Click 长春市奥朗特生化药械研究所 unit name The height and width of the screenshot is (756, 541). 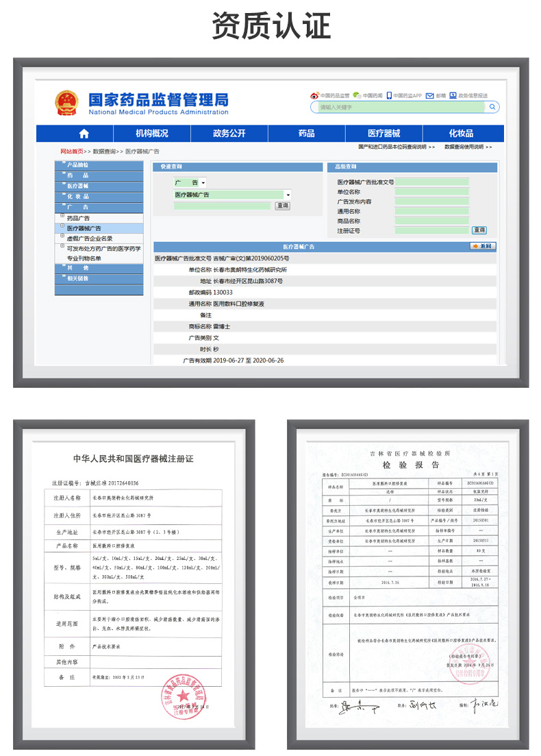[x=250, y=270]
